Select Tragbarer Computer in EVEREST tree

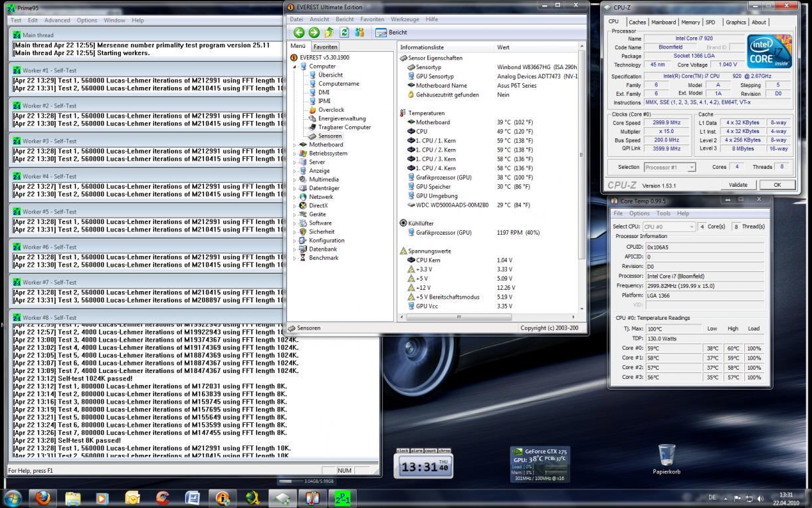coord(344,127)
